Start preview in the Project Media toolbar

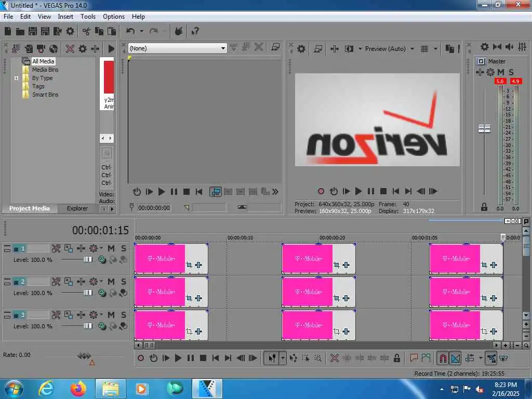[x=111, y=49]
